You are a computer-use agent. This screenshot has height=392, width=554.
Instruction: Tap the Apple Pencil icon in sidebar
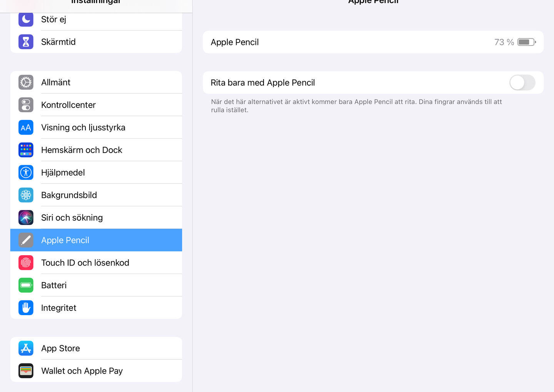pos(26,240)
